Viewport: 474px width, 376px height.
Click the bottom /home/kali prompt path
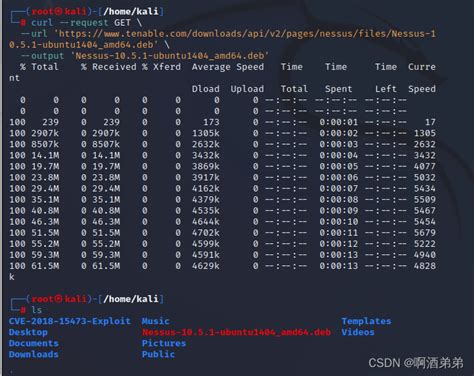pos(131,299)
